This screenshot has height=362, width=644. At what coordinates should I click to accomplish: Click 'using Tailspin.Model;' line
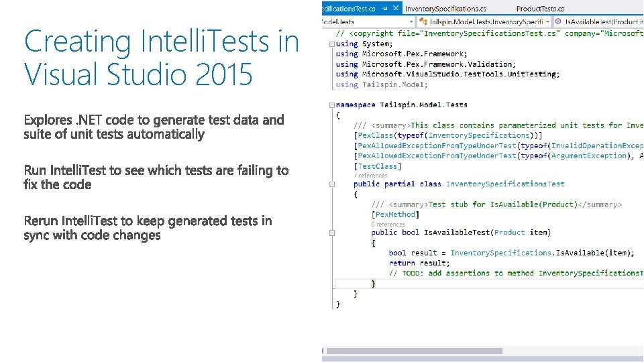pos(382,85)
